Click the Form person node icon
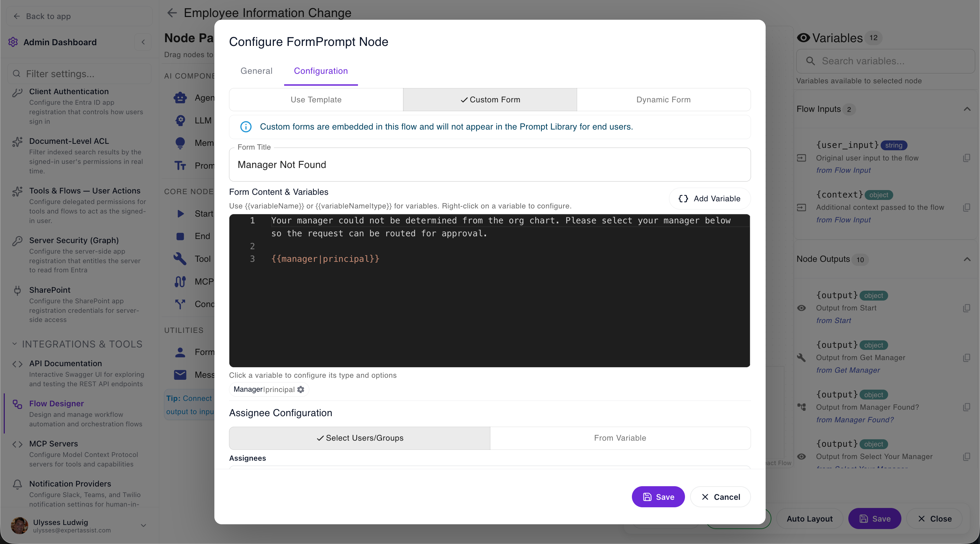Screen dimensions: 980x544 coord(180,352)
